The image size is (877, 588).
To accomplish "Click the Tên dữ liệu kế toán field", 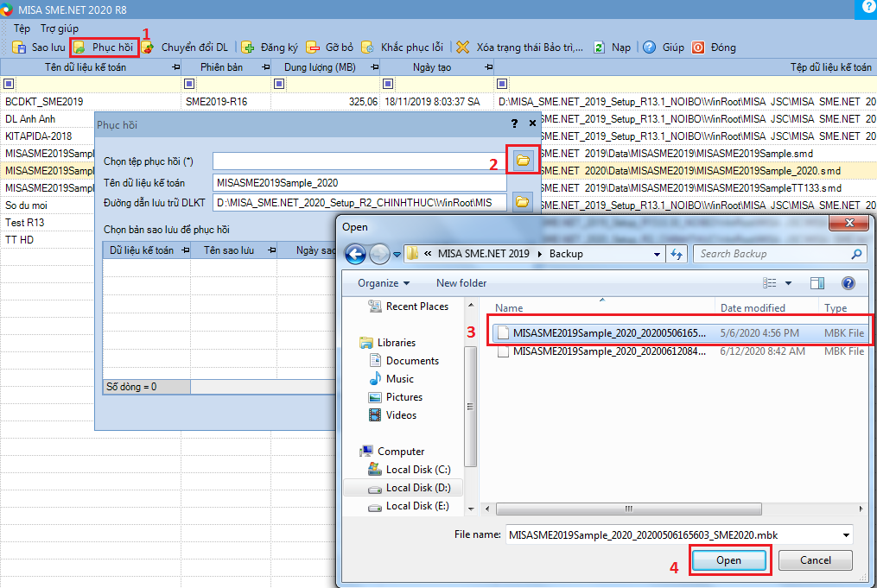I will (x=359, y=183).
